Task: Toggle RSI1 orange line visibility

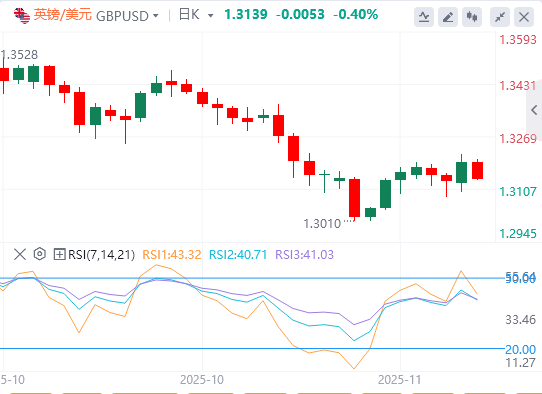Action: [x=172, y=255]
